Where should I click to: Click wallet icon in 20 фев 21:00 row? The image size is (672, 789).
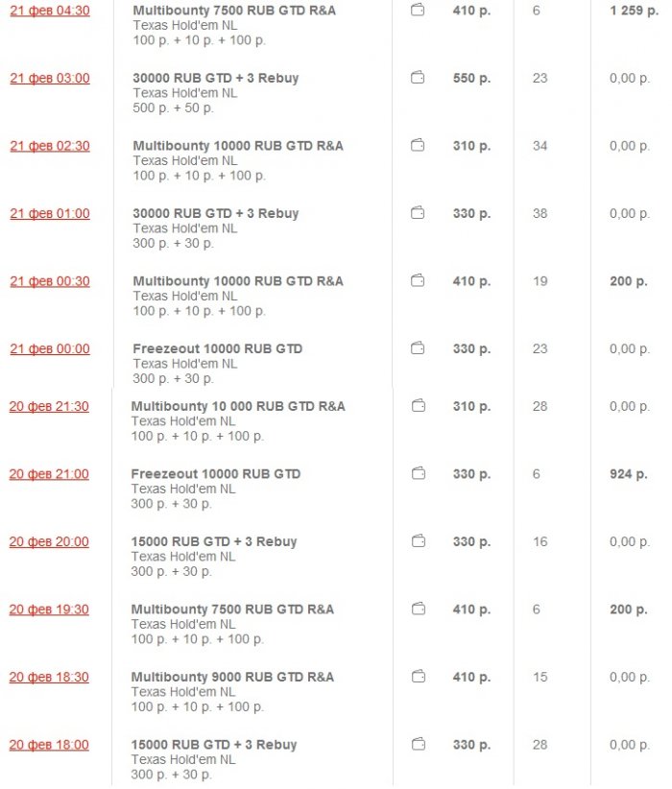(418, 474)
